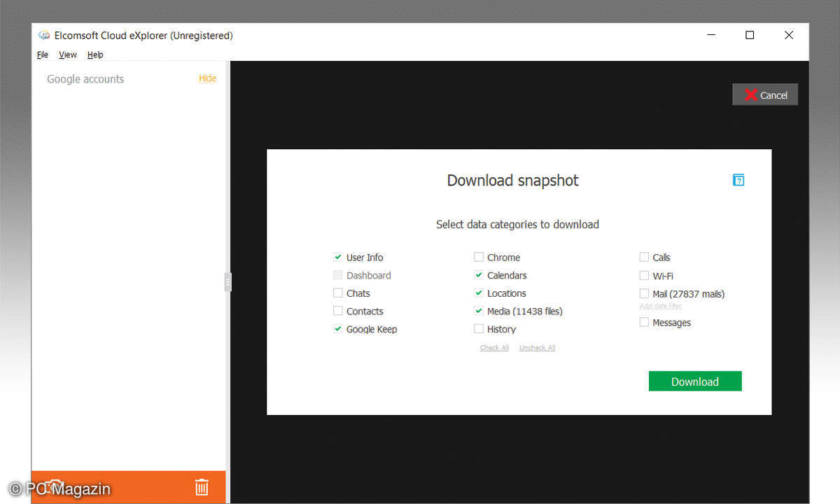The width and height of the screenshot is (840, 504).
Task: Click the Check All link
Action: pyautogui.click(x=494, y=348)
